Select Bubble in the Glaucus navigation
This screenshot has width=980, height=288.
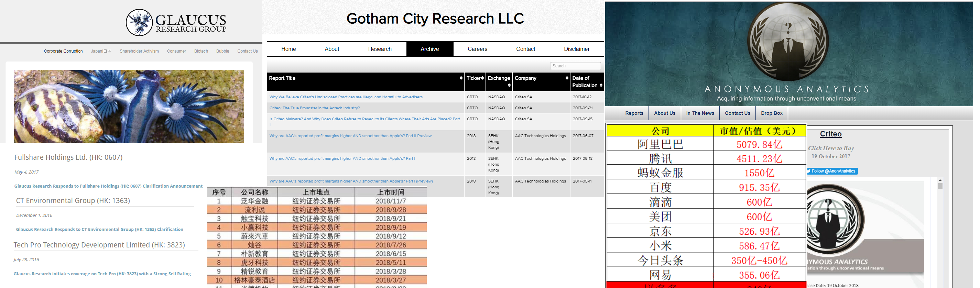coord(222,51)
